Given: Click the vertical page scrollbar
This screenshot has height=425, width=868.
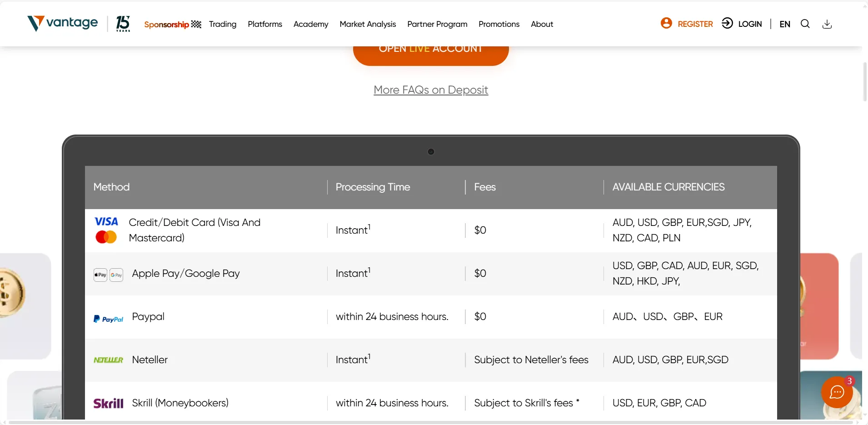Looking at the screenshot, I should click(865, 82).
